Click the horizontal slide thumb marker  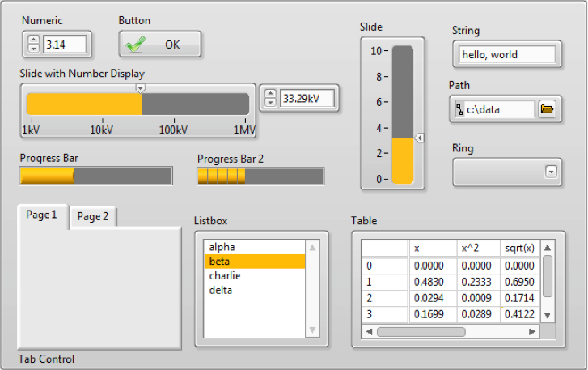click(141, 87)
